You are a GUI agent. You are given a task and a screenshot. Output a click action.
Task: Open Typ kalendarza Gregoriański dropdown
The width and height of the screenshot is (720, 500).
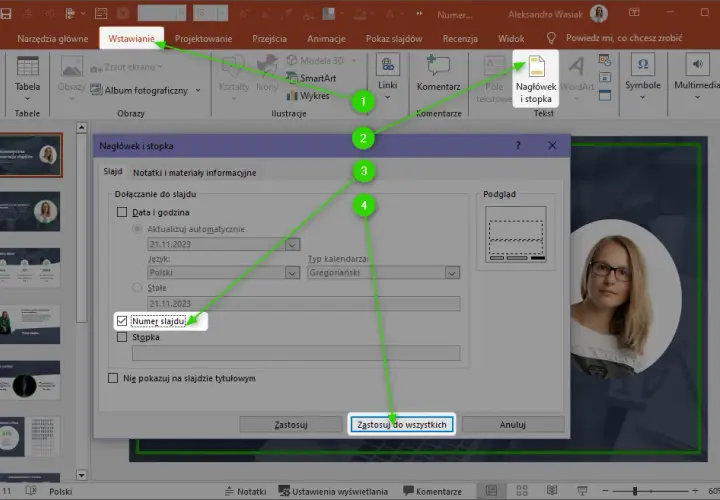[x=452, y=273]
